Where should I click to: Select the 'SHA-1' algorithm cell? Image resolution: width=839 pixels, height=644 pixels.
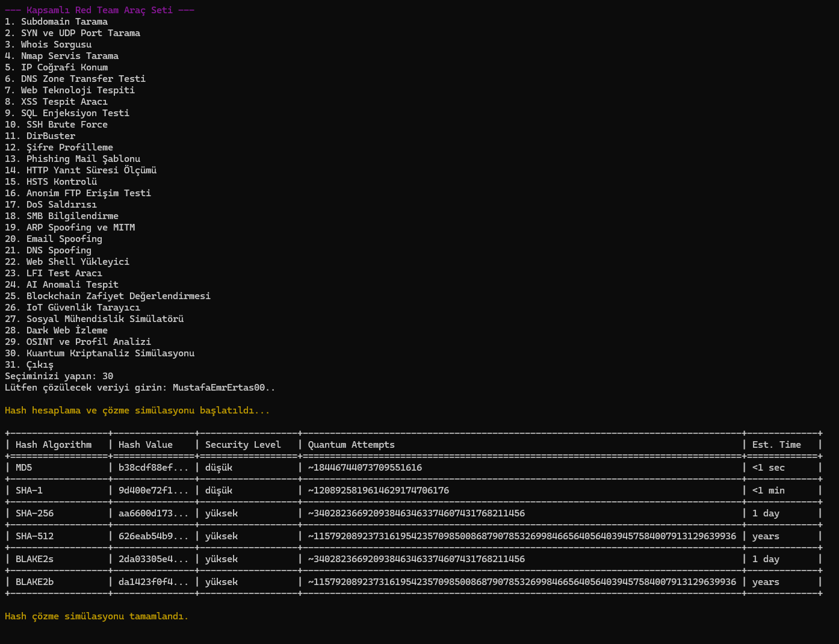[x=29, y=491]
